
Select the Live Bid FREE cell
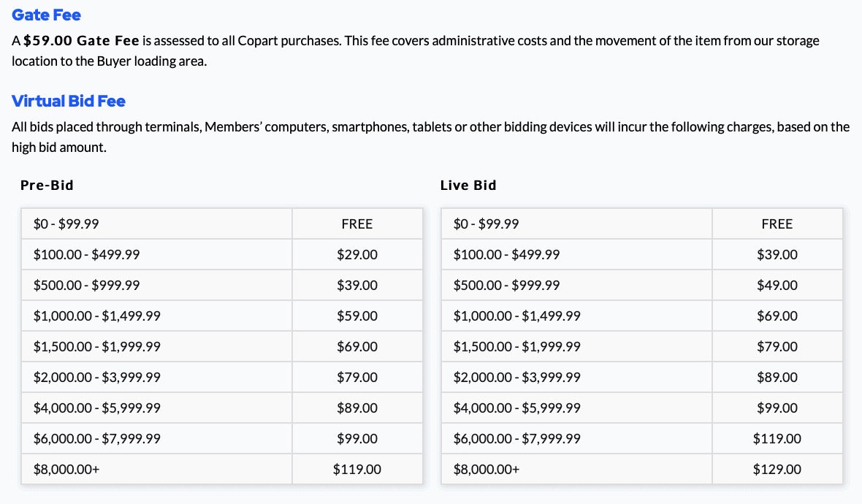777,224
